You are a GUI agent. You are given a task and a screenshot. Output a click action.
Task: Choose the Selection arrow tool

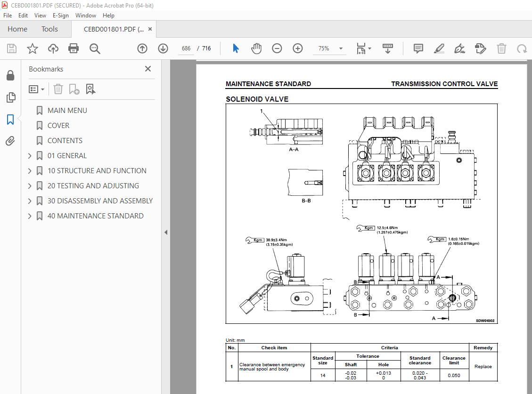click(x=236, y=48)
